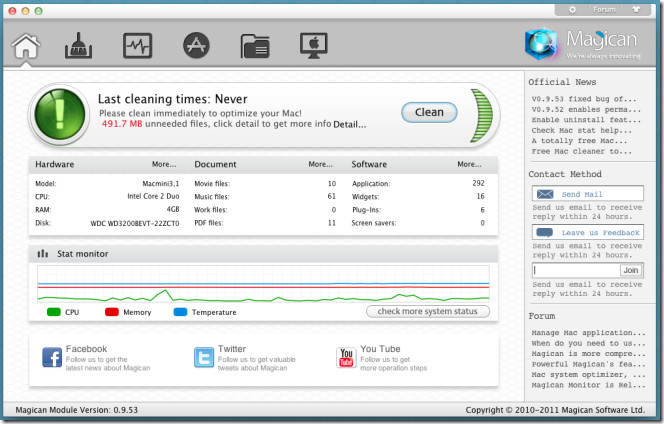Image resolution: width=664 pixels, height=424 pixels.
Task: Click the settings gear icon
Action: coord(572,9)
